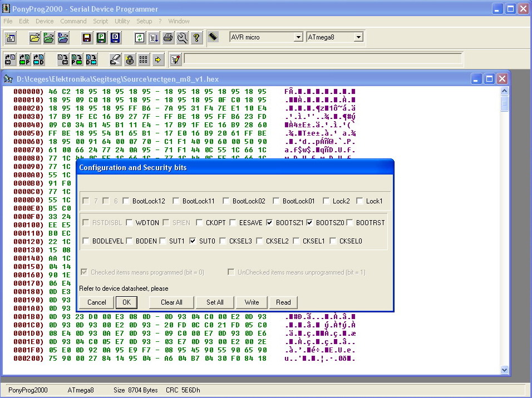Click the yellow question mark help icon
Viewport: 532px width, 398px height.
[x=196, y=38]
